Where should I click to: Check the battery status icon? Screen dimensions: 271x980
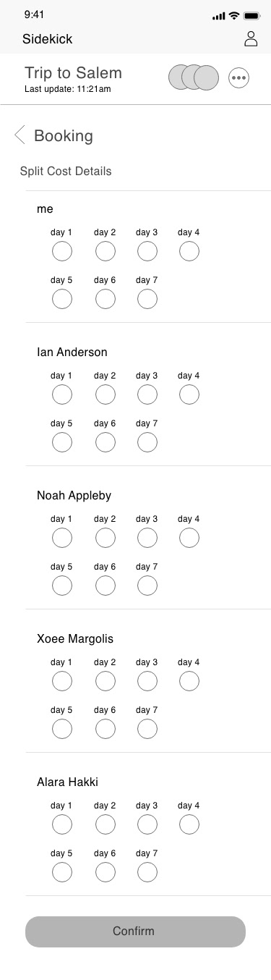252,15
